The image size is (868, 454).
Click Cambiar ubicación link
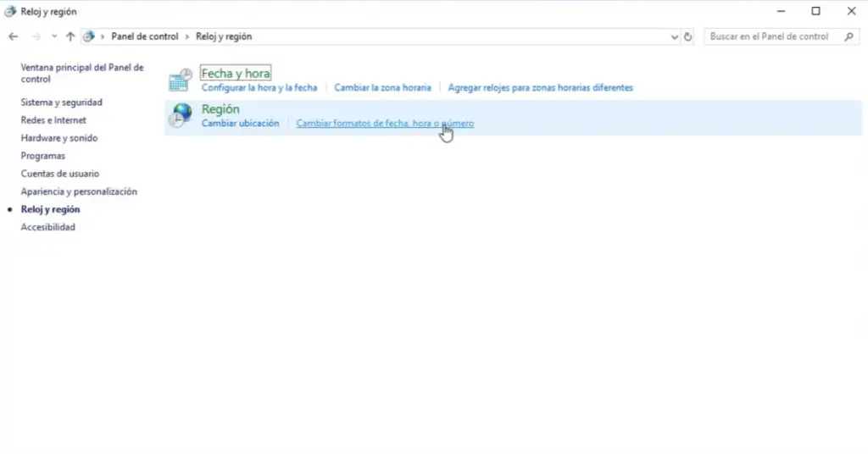tap(240, 124)
